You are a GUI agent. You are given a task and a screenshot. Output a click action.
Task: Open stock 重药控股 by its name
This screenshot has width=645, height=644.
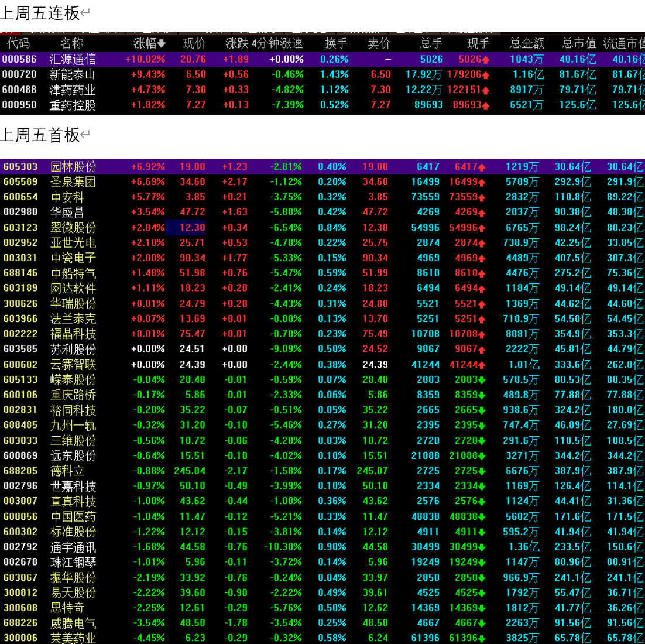coord(72,105)
